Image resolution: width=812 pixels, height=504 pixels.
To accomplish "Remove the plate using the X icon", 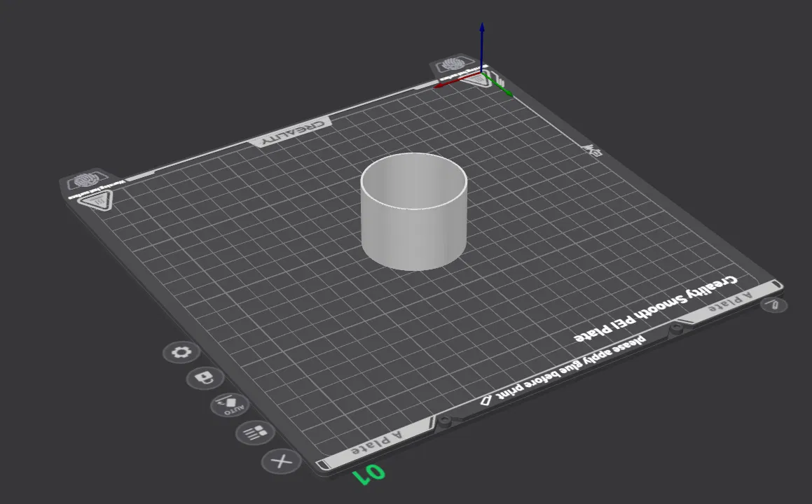I will click(x=281, y=461).
